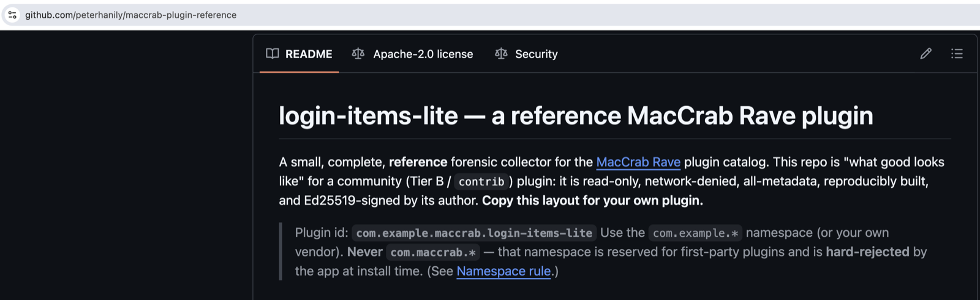Click the com.maccrab.* reserved namespace code
Viewport: 980px width, 300px height.
point(433,252)
